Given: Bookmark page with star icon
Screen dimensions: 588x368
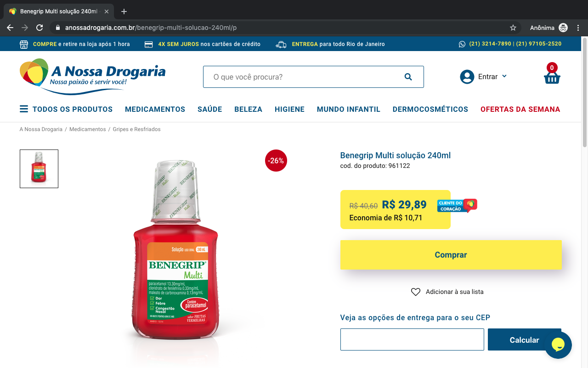Looking at the screenshot, I should click(x=513, y=28).
